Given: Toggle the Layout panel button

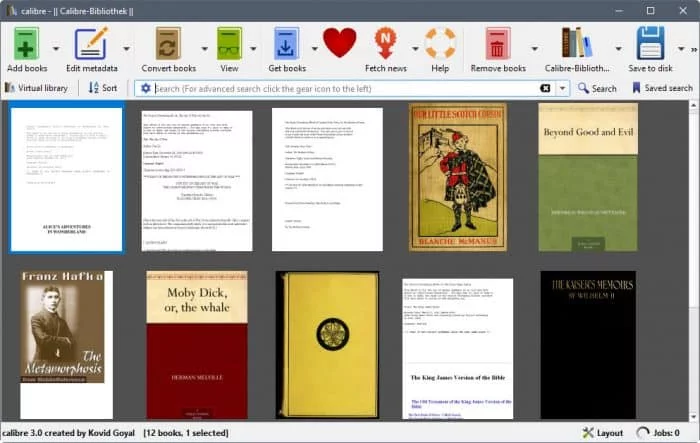Looking at the screenshot, I should 602,432.
